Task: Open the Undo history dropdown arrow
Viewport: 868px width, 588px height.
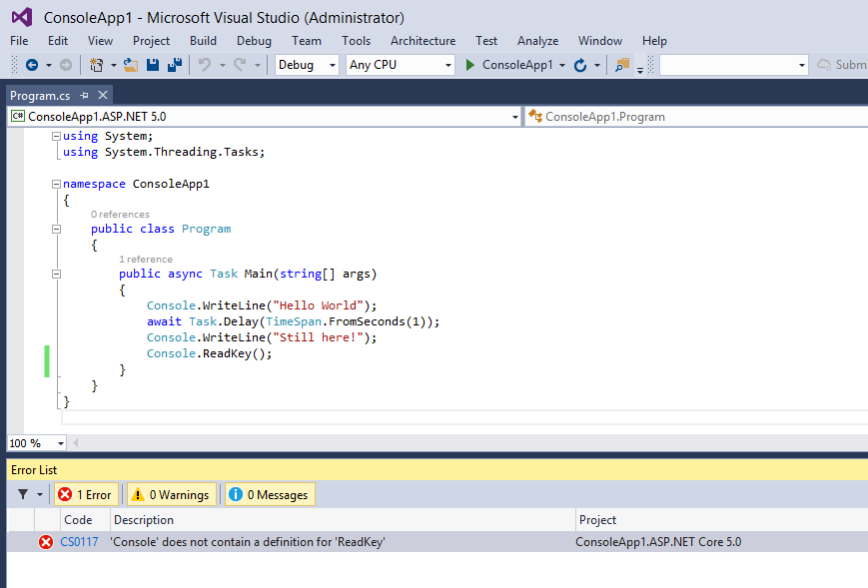Action: (x=223, y=65)
